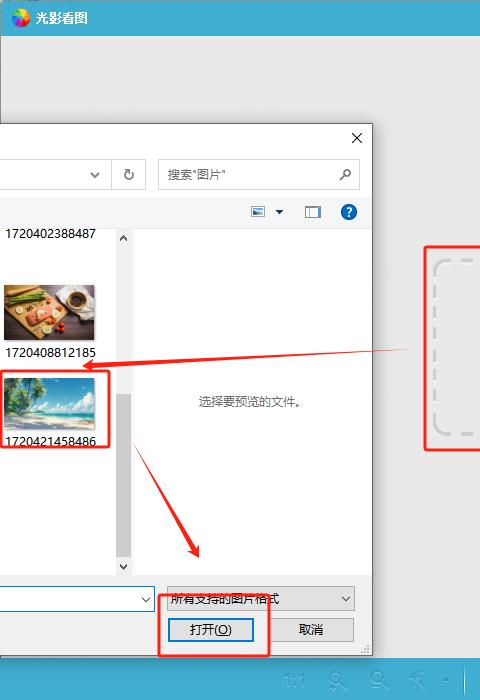The height and width of the screenshot is (700, 480).
Task: Click the magic wand beautify icon
Action: click(x=418, y=680)
